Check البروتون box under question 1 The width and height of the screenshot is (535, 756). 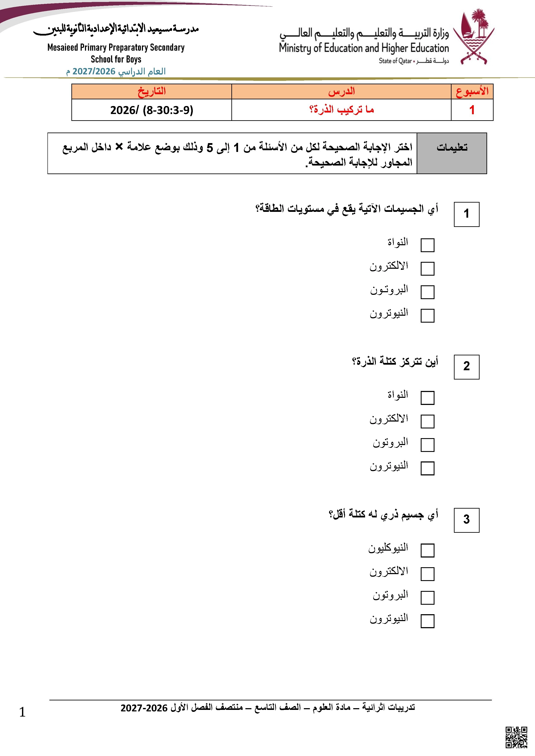click(x=427, y=292)
